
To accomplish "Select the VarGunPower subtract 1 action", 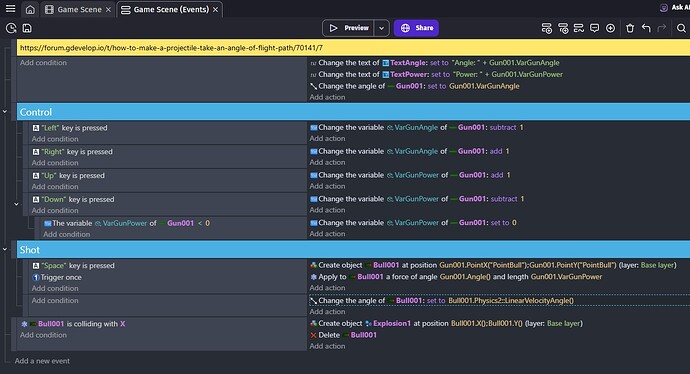I will [x=417, y=199].
